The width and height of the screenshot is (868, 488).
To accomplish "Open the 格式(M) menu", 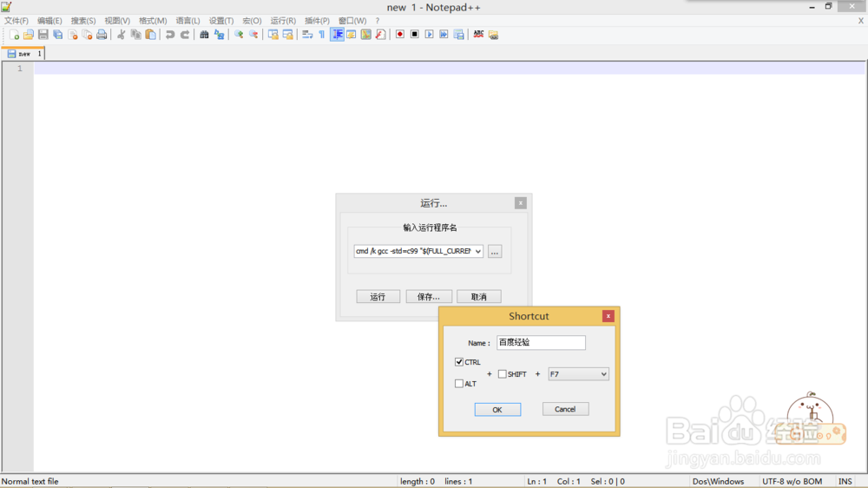I will click(153, 21).
